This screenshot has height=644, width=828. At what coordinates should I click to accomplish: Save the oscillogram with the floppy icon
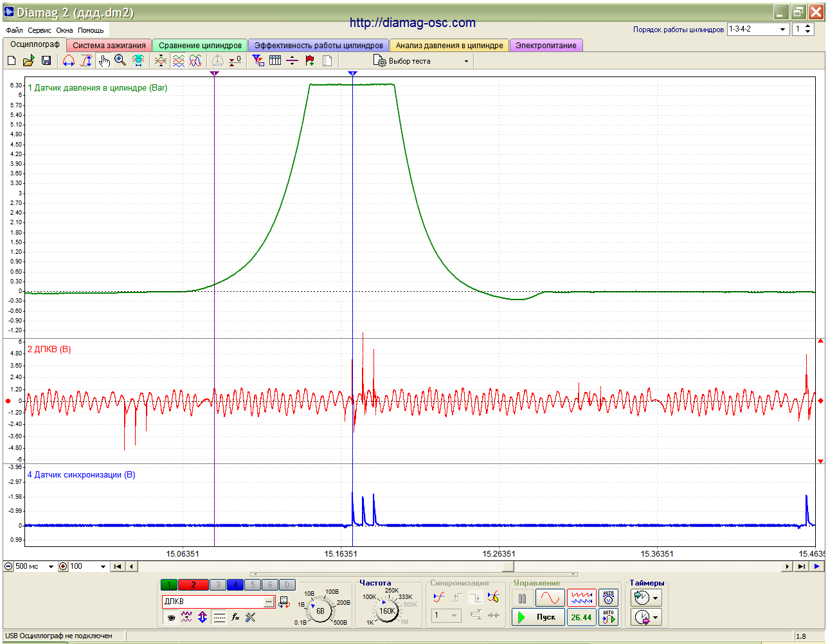coord(46,60)
